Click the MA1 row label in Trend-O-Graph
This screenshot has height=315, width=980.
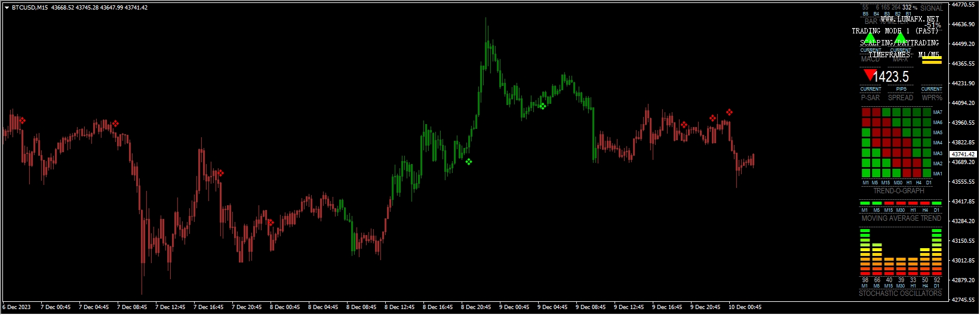[938, 174]
